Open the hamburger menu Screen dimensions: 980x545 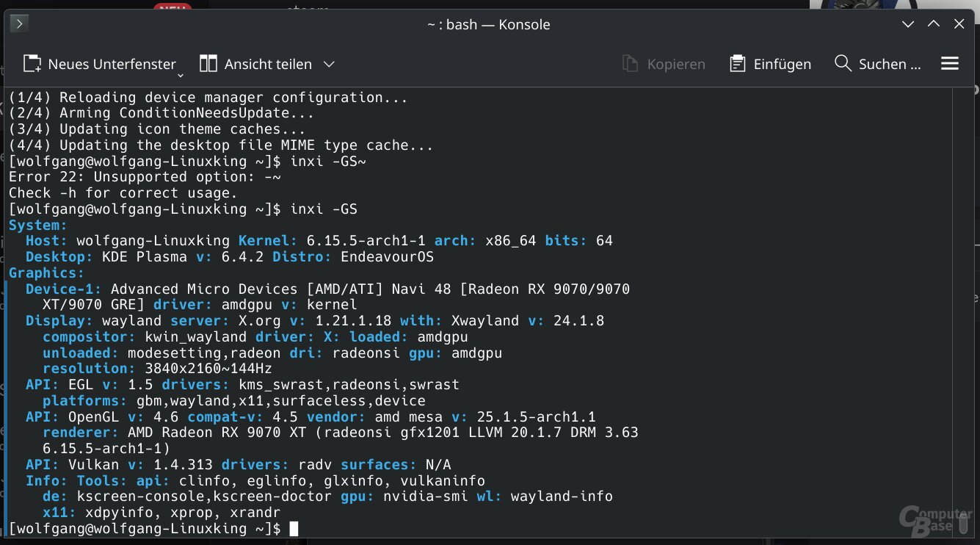tap(950, 64)
